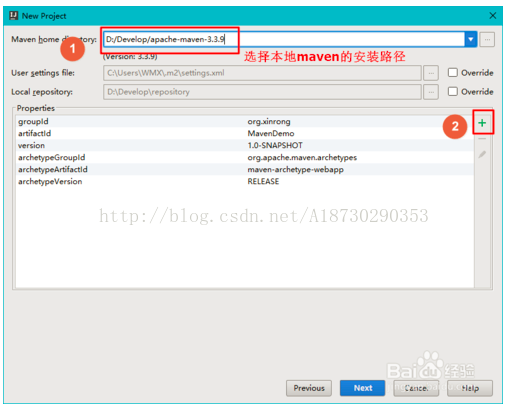This screenshot has width=509, height=410.
Task: Select the groupId property row
Action: pyautogui.click(x=244, y=121)
